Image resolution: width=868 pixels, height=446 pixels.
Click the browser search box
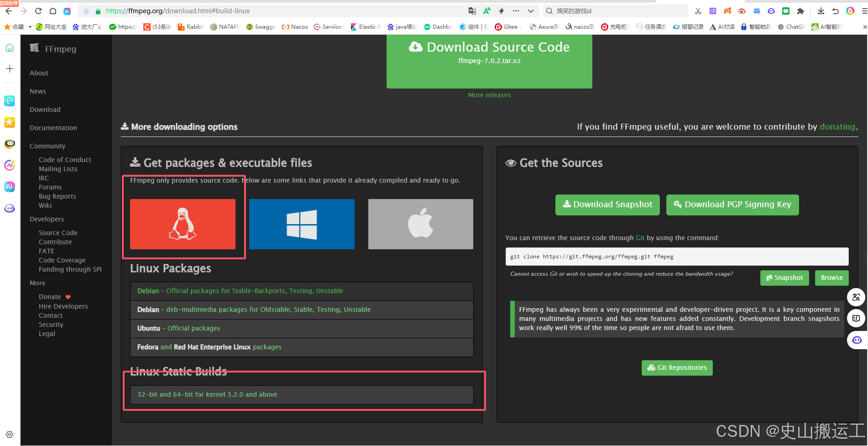616,11
